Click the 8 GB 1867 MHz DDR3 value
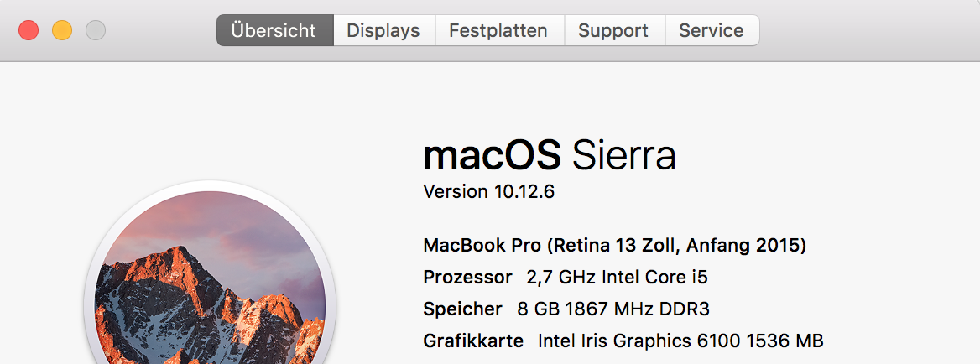 [613, 309]
